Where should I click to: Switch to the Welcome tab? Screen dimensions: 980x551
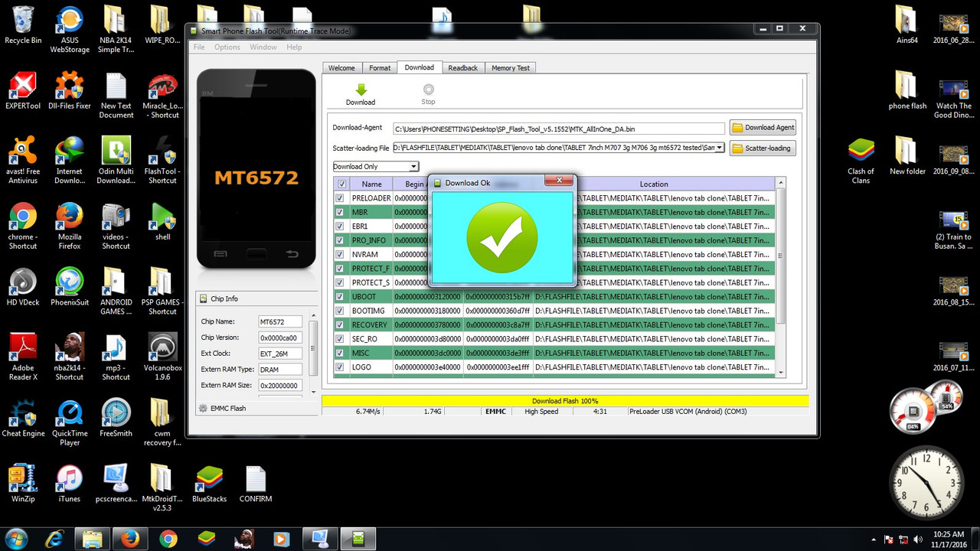coord(341,68)
